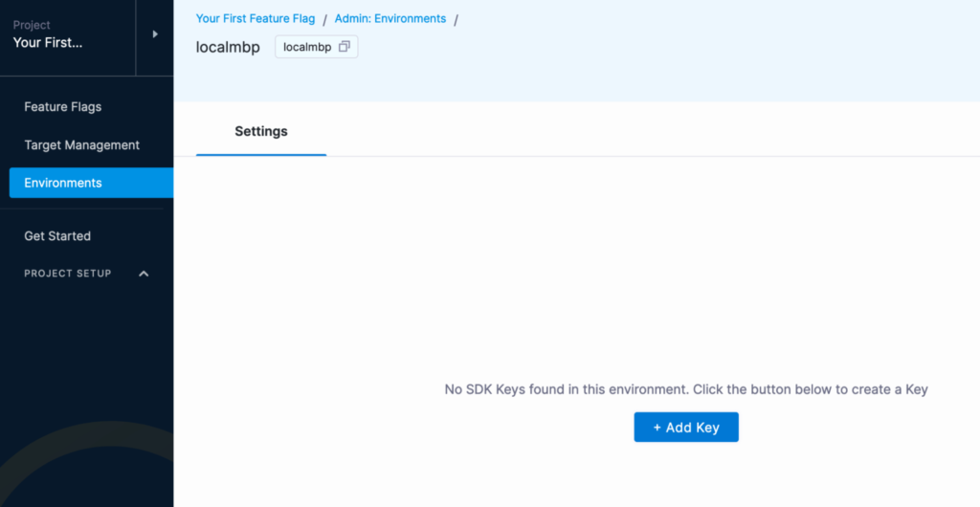Click the PROJECT SETUP section label
This screenshot has width=980, height=507.
(68, 274)
